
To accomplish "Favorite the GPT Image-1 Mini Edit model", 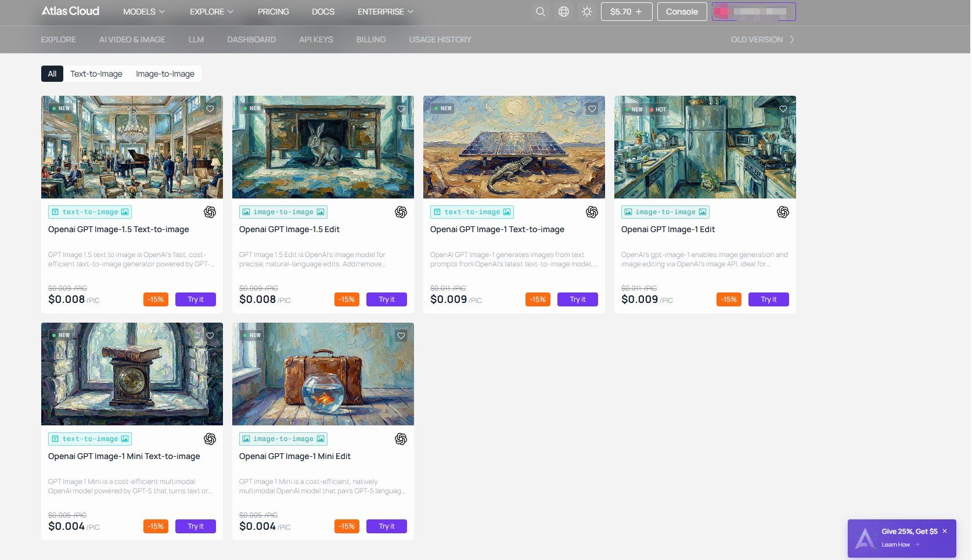I will (401, 335).
